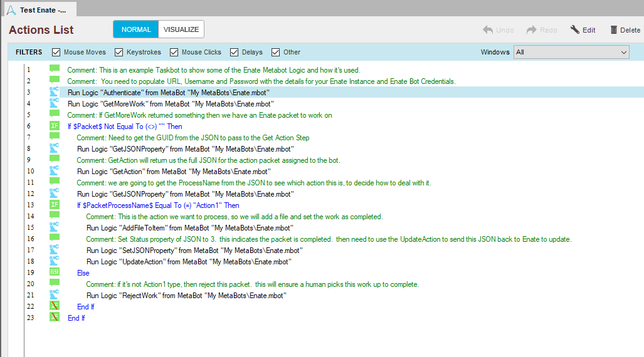Toggle the Keystrokes filter checkbox
This screenshot has height=357, width=644.
119,52
